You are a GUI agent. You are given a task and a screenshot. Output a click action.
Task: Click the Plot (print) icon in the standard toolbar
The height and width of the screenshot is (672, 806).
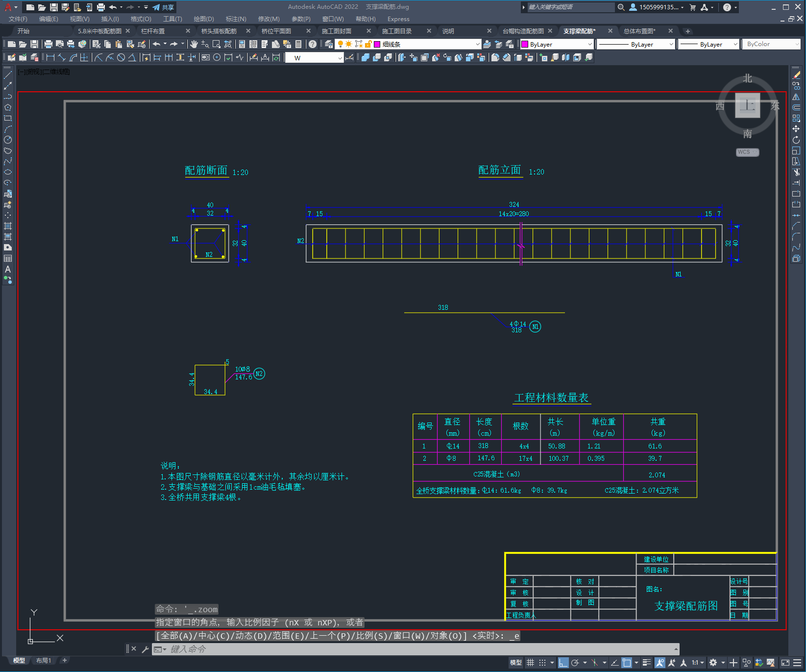[49, 44]
